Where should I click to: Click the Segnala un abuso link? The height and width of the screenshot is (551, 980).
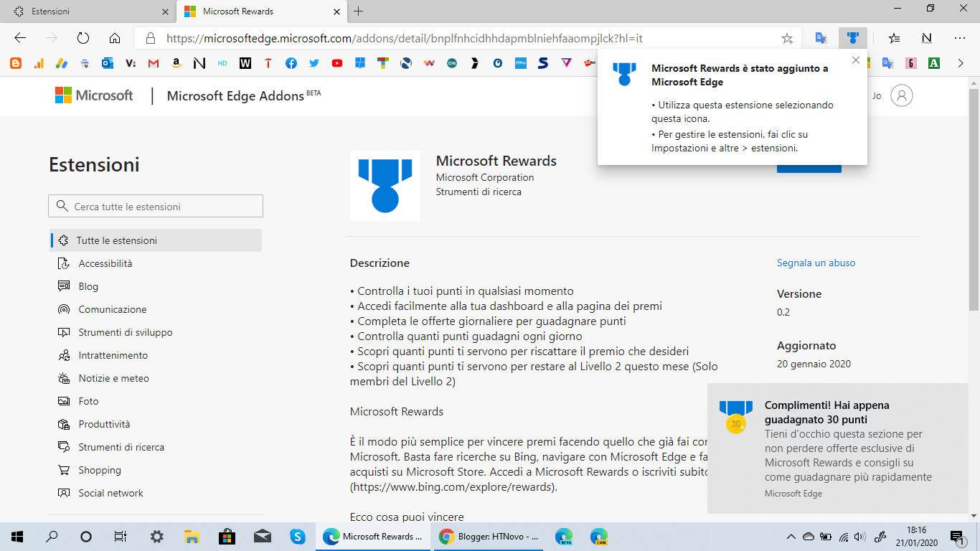tap(816, 263)
